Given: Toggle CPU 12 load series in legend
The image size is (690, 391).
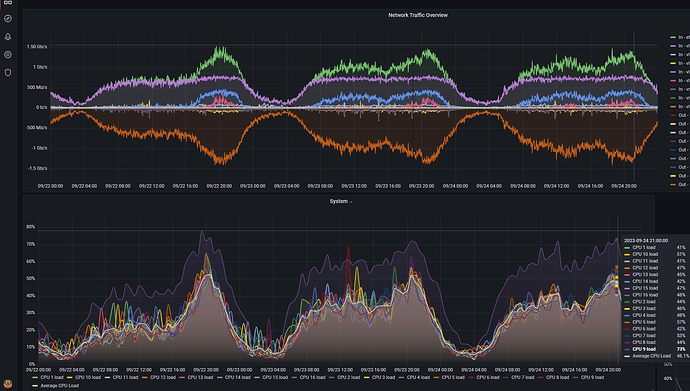Looking at the screenshot, I should point(162,377).
